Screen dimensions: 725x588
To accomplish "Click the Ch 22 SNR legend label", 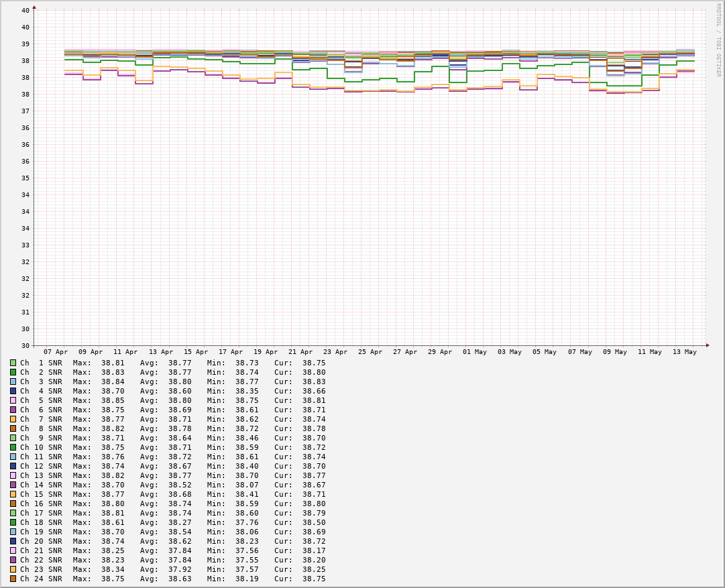I will pyautogui.click(x=41, y=560).
